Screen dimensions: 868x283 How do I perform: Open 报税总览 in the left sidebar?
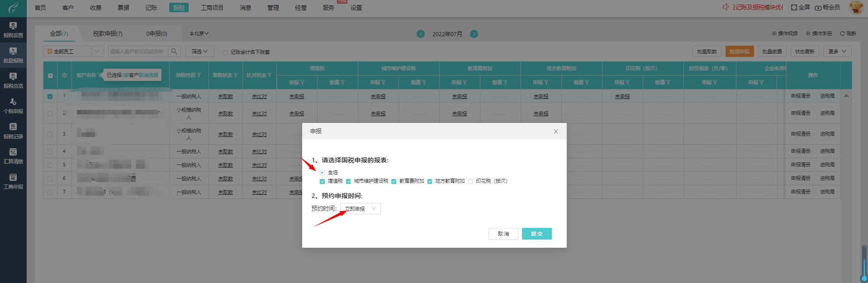coord(13,80)
